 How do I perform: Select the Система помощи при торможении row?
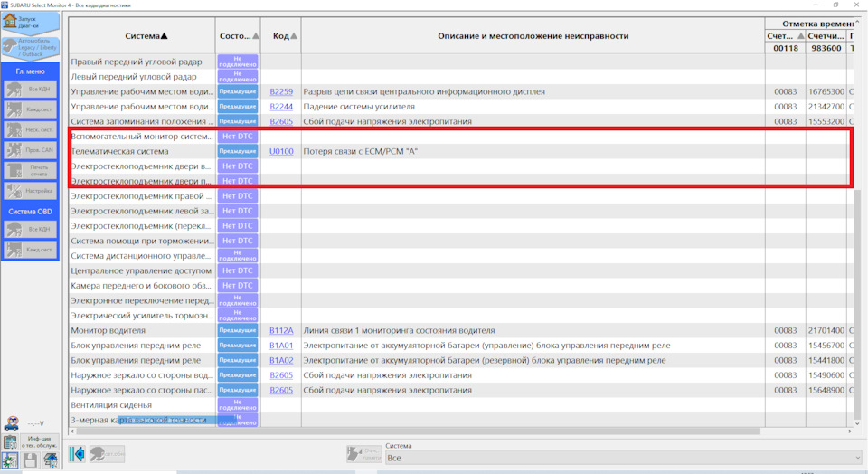pyautogui.click(x=460, y=241)
